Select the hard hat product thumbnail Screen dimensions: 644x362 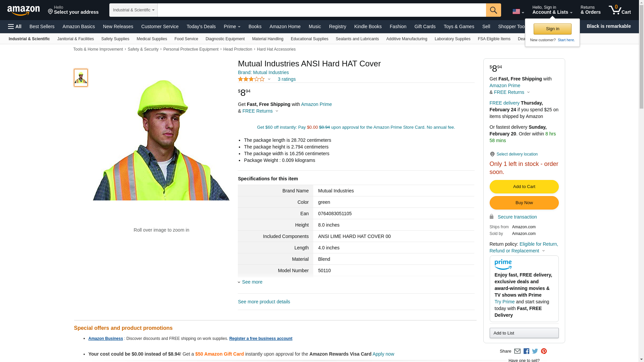[x=81, y=78]
